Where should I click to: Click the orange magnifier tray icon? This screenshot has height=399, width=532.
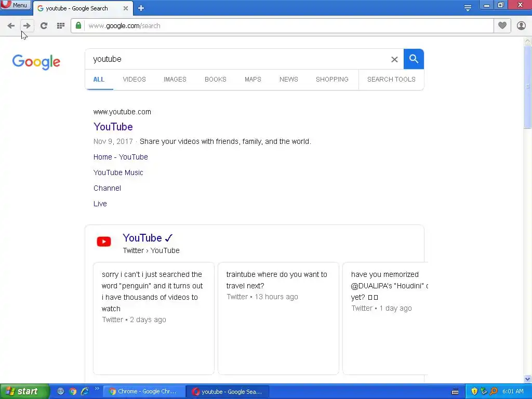[494, 392]
